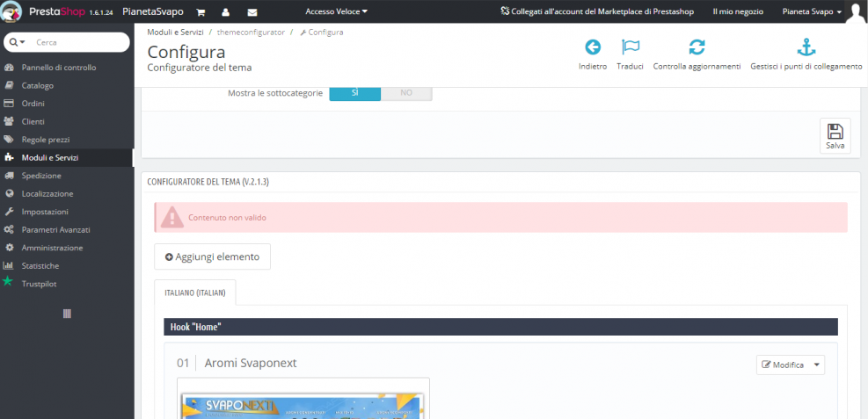The width and height of the screenshot is (868, 419).
Task: Open the Modifica dropdown arrow for Aromi Svaponext
Action: 816,365
